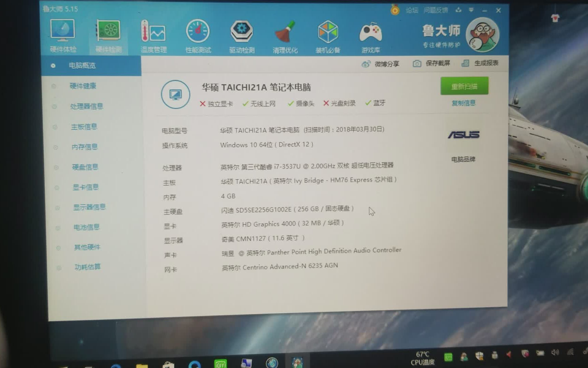Open the folder icon in the taskbar
The height and width of the screenshot is (368, 588).
pos(142,366)
